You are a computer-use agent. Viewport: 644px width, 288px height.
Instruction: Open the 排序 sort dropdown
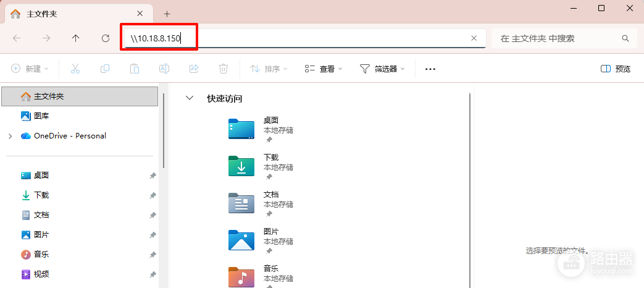269,69
